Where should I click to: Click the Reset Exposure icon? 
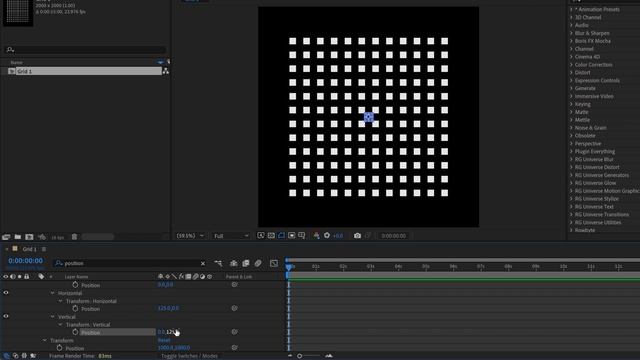327,236
